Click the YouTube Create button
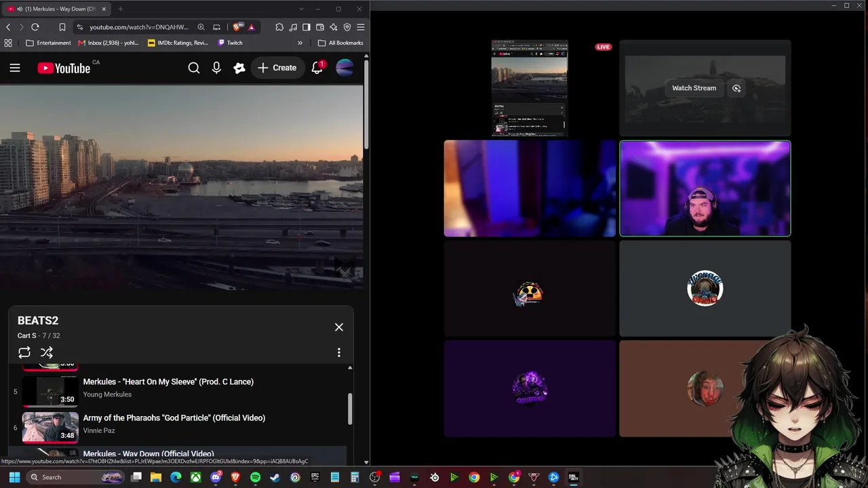The width and height of the screenshot is (868, 488). coord(277,68)
